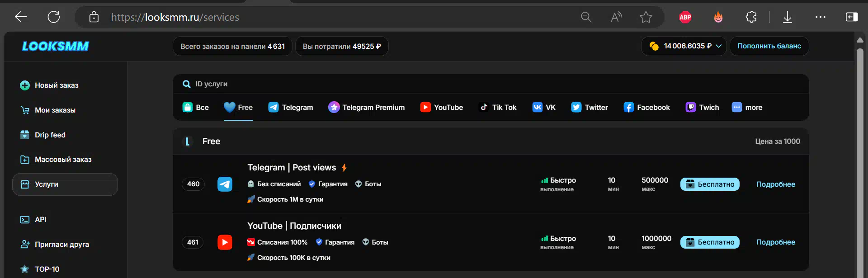Click the flame extension icon
This screenshot has height=278, width=868.
click(718, 17)
